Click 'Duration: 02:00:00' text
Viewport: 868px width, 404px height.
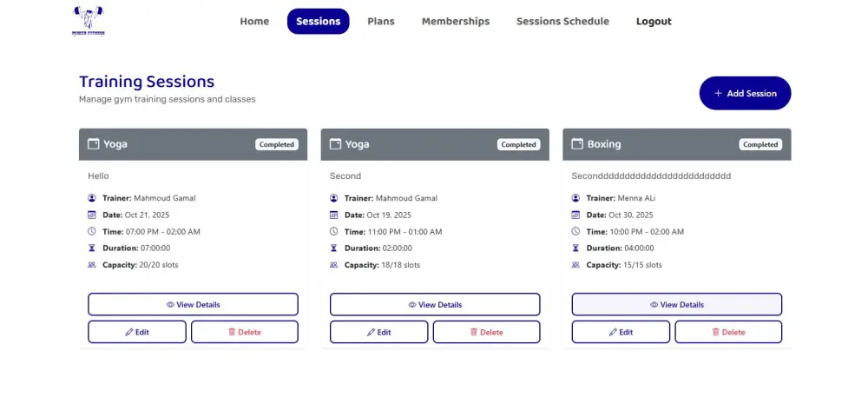pos(378,248)
